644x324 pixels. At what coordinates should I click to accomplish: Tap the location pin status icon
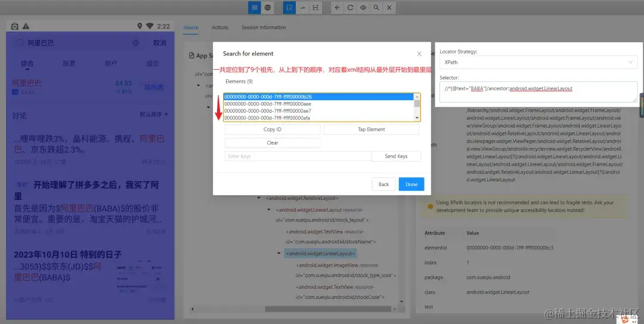tap(140, 26)
